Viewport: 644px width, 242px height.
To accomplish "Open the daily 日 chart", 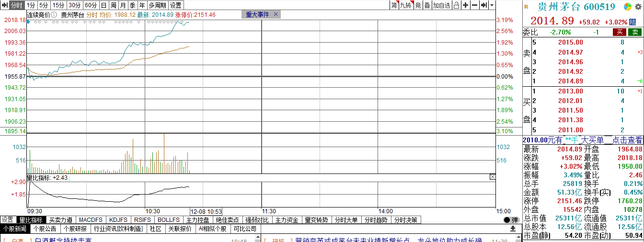I will (103, 5).
